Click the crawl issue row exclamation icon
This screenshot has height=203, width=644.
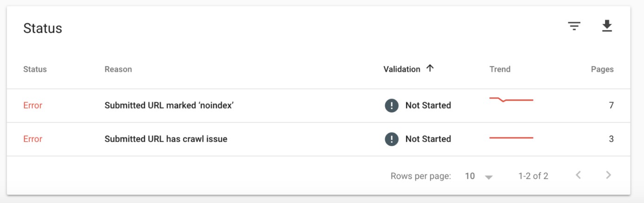tap(392, 139)
